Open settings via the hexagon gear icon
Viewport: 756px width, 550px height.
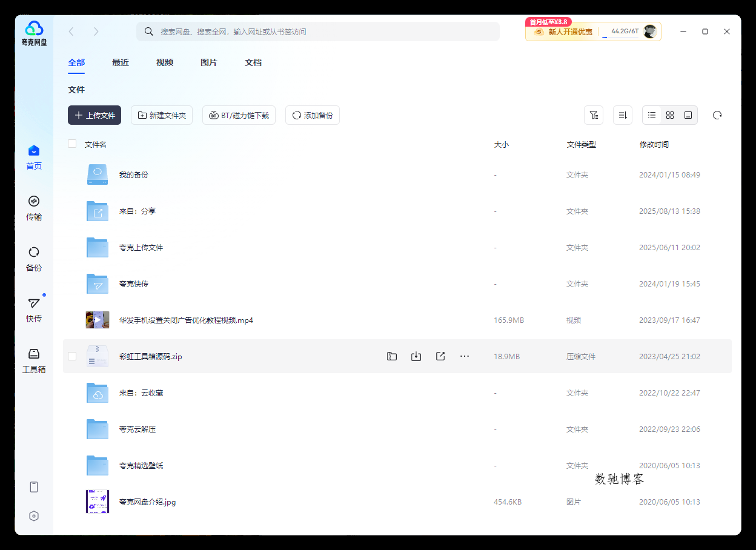[x=34, y=516]
